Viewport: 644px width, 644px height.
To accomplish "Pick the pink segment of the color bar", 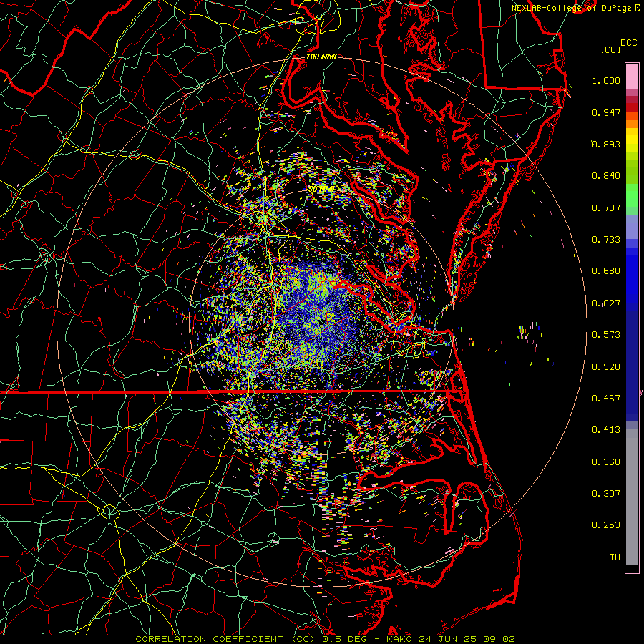I will [x=632, y=77].
